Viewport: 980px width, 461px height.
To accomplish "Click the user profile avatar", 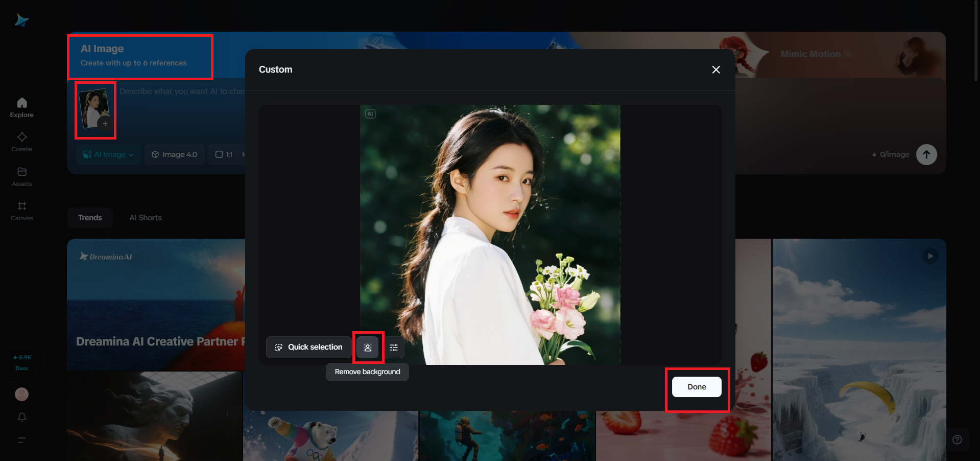I will tap(21, 394).
